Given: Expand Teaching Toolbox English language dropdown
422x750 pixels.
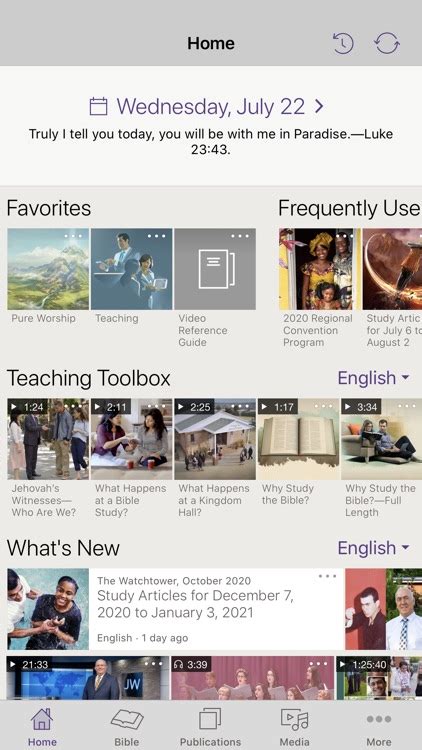Looking at the screenshot, I should pos(374,378).
